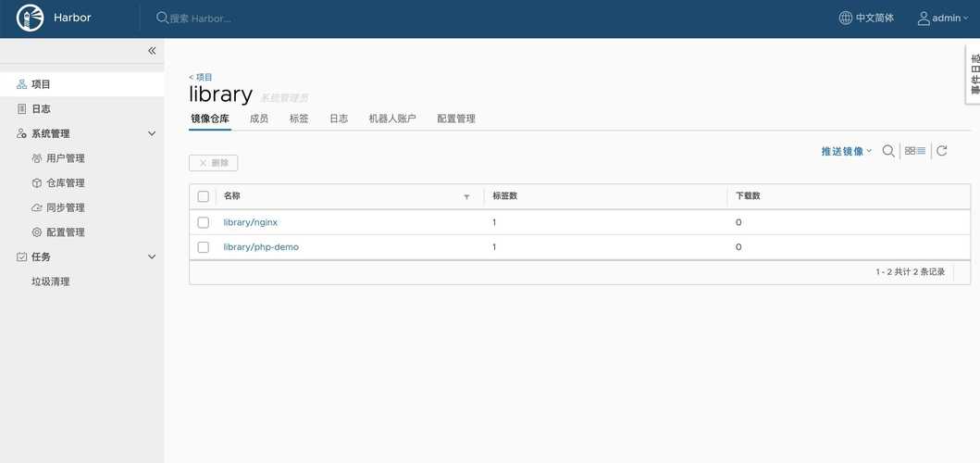This screenshot has height=463, width=980.
Task: Click the search magnifier in header
Action: click(x=162, y=19)
